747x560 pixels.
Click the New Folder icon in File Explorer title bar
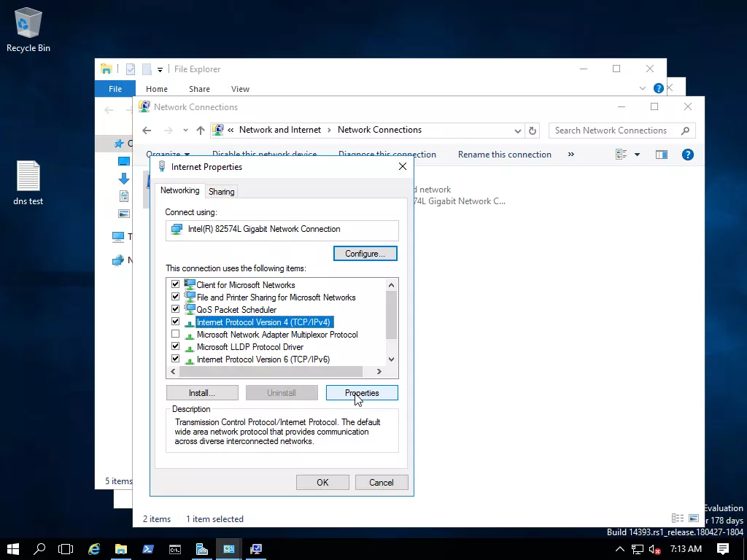click(x=147, y=69)
